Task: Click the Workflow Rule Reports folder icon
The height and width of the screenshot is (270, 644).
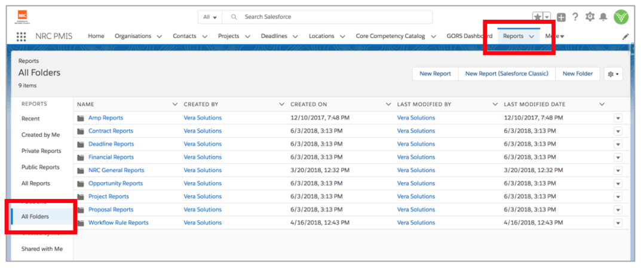Action: pos(81,223)
